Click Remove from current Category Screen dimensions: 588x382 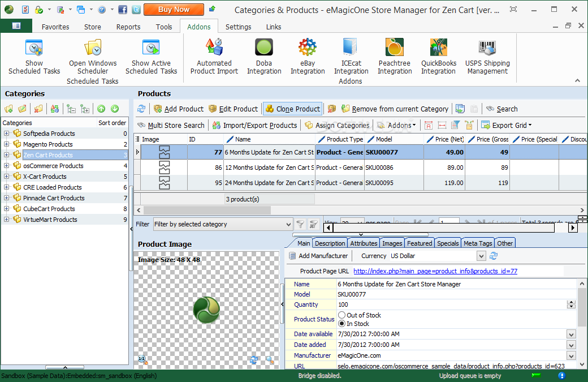(395, 109)
